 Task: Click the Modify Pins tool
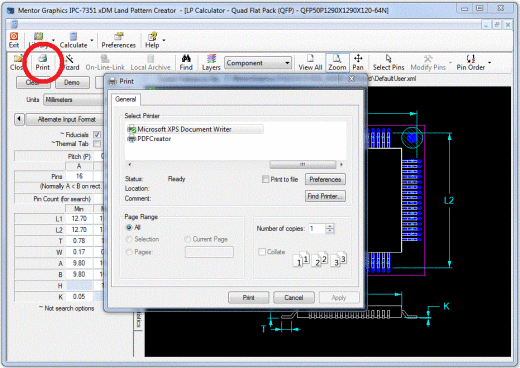[428, 62]
